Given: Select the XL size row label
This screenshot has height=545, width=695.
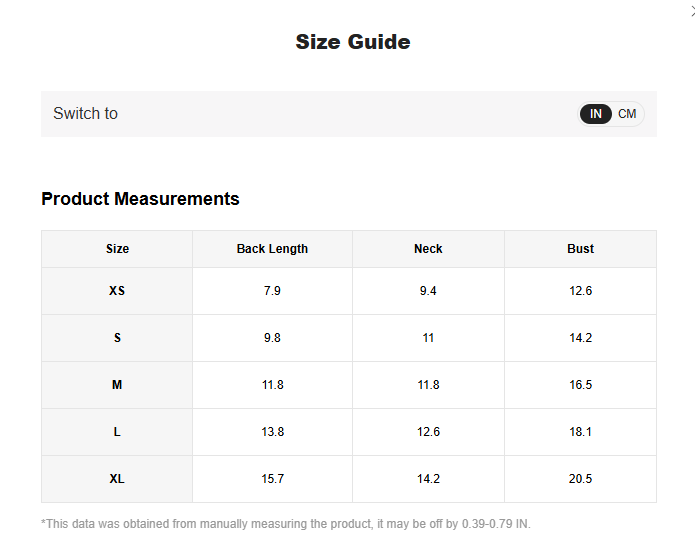Looking at the screenshot, I should click(x=117, y=479).
